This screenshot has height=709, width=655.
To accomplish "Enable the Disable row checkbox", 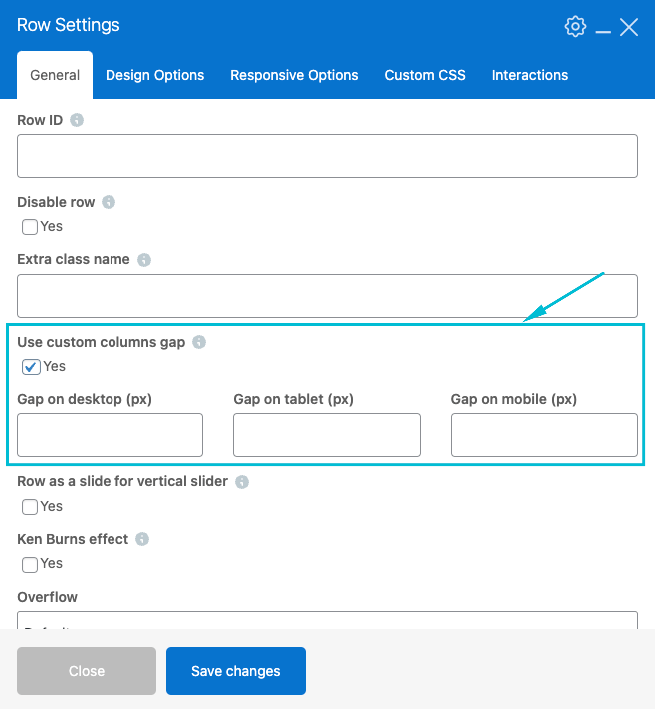I will click(30, 227).
